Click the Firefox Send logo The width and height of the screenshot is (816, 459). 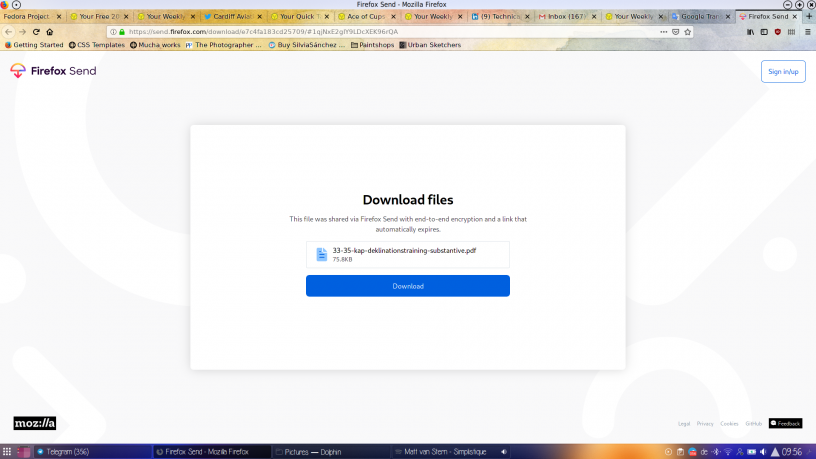point(53,71)
